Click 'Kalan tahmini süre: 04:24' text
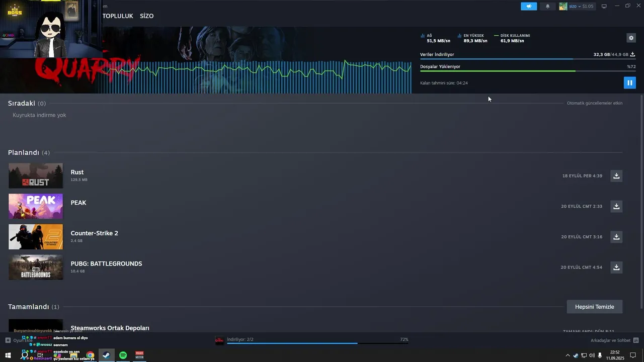This screenshot has height=362, width=644. click(444, 83)
